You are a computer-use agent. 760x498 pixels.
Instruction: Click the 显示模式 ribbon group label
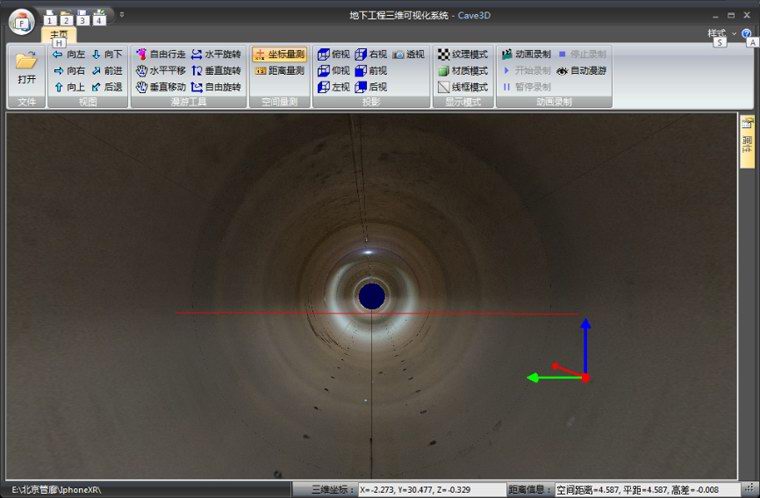[463, 101]
